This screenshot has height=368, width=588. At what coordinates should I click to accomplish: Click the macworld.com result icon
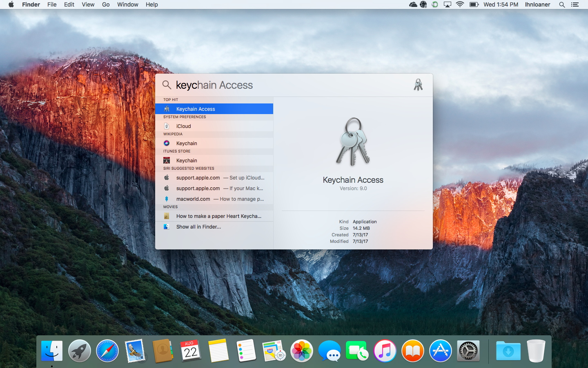[167, 199]
